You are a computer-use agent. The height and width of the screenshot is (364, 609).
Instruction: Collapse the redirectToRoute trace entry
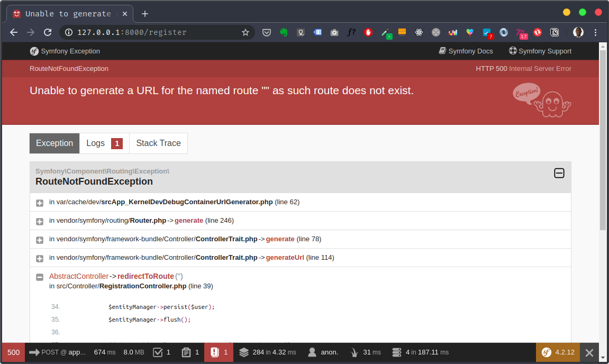(40, 277)
